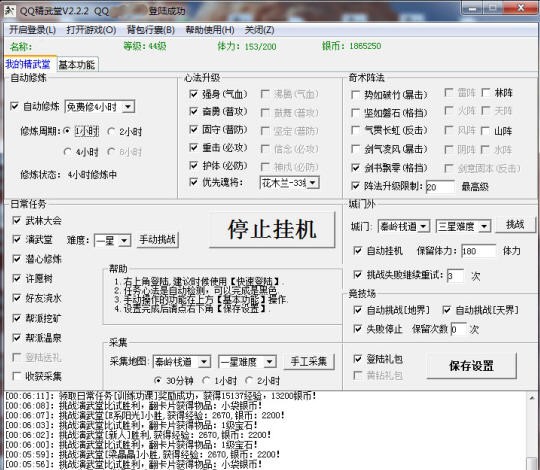The height and width of the screenshot is (470, 540).
Task: Enable 剑气凌风 (暴击) checkbox
Action: [355, 149]
